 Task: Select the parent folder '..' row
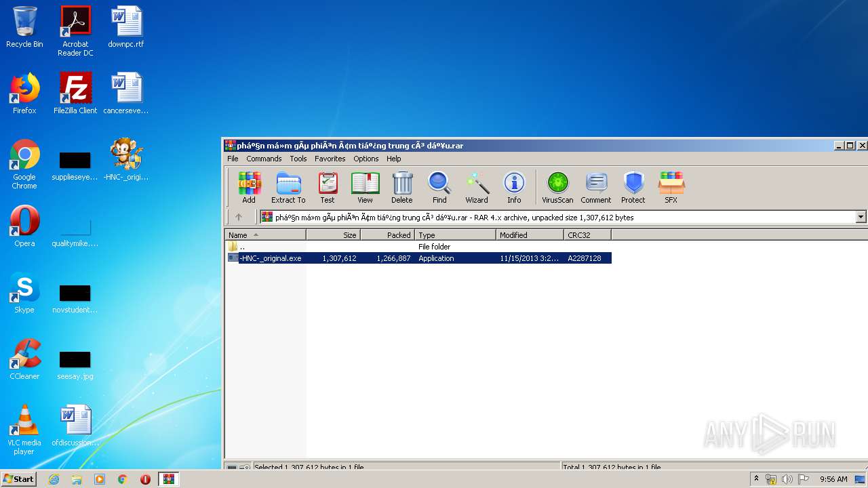pyautogui.click(x=419, y=247)
